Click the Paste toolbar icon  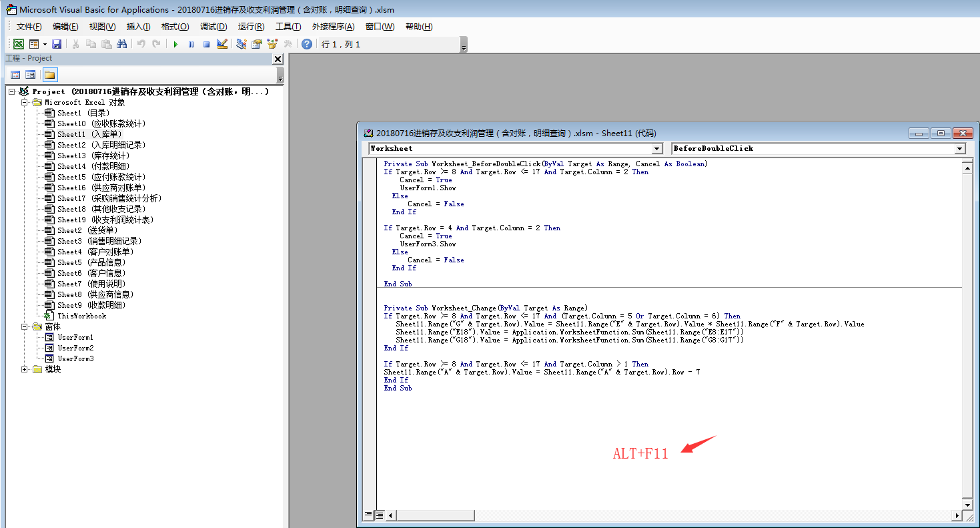click(106, 44)
